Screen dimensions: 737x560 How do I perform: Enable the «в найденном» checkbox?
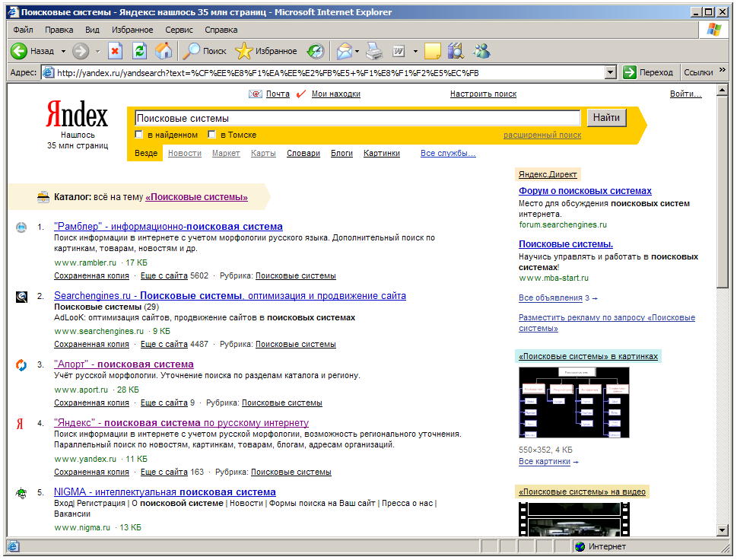pos(138,135)
